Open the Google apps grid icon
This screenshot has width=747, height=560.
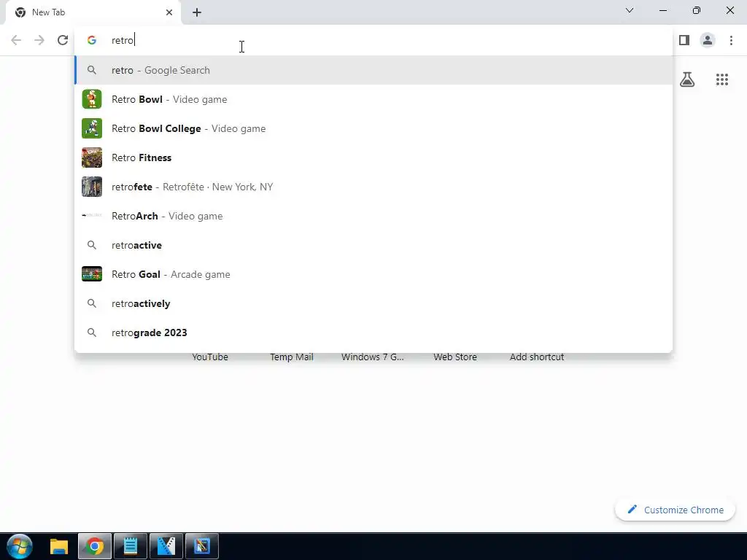pyautogui.click(x=722, y=79)
